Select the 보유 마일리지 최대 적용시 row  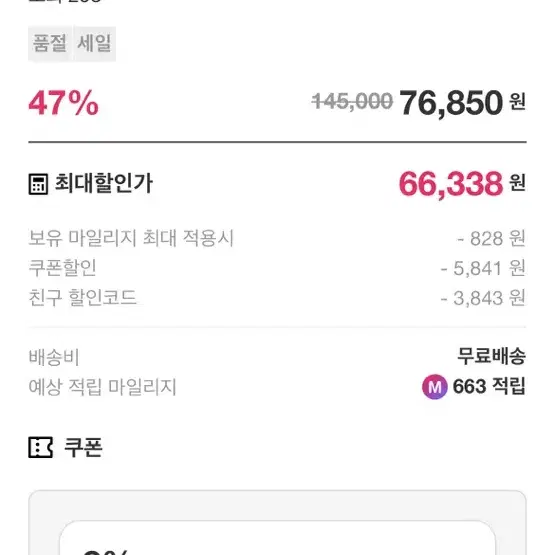pos(277,238)
